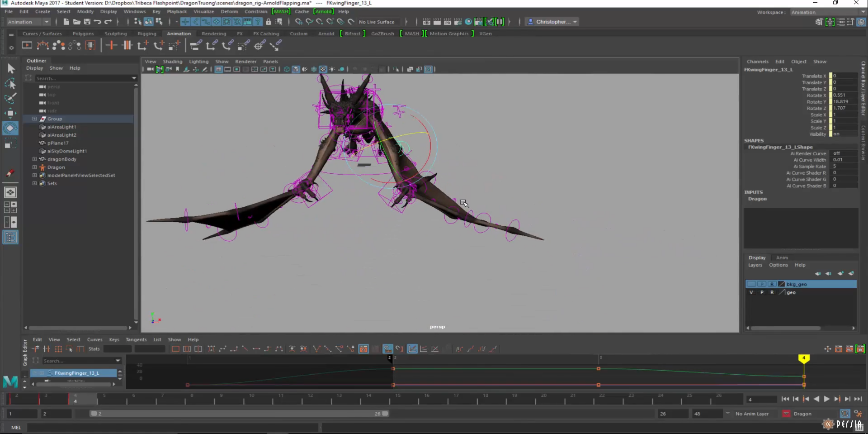Open the Constrain menu

coord(256,11)
